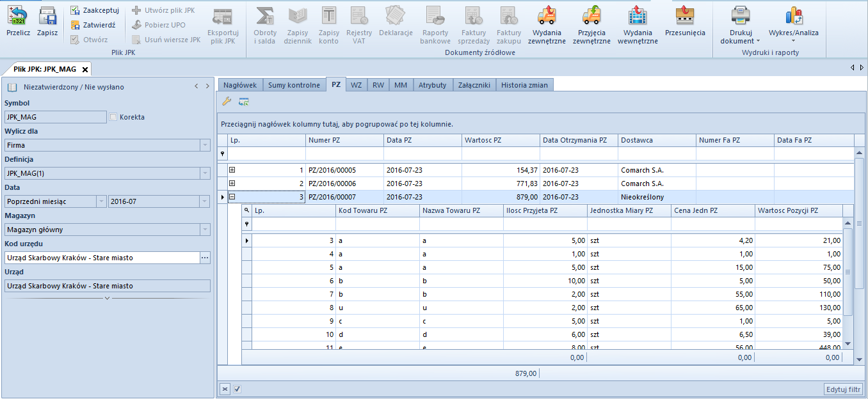Open Obroty i salda

pyautogui.click(x=265, y=26)
